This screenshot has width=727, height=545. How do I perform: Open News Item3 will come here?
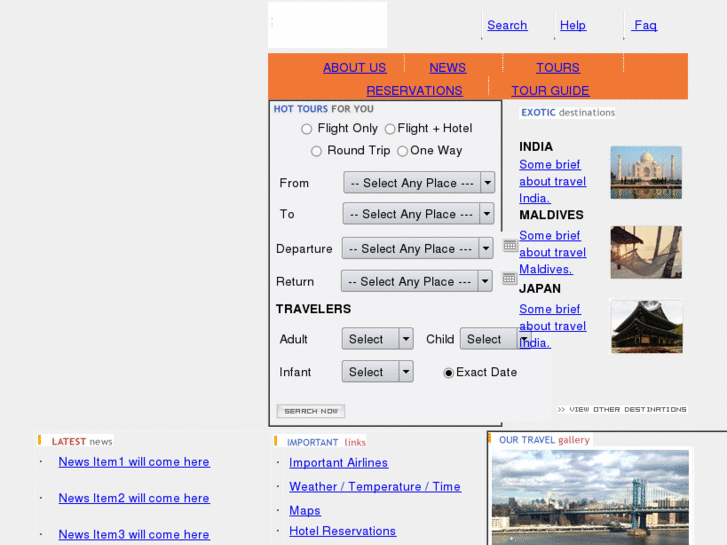[x=134, y=534]
